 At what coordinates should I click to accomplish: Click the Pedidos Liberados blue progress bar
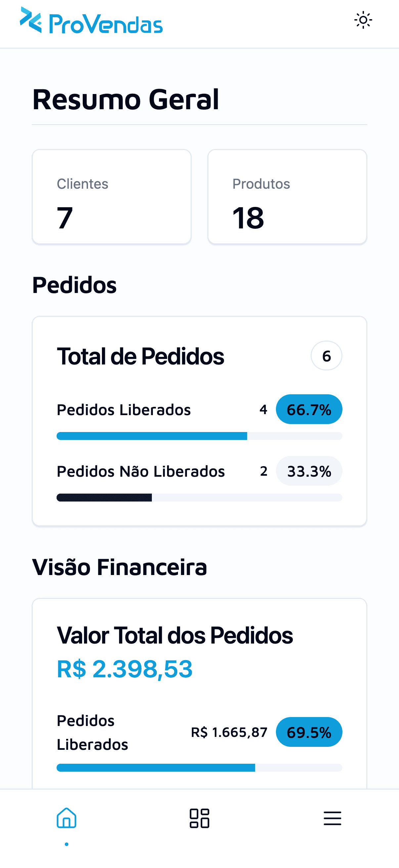click(x=199, y=436)
